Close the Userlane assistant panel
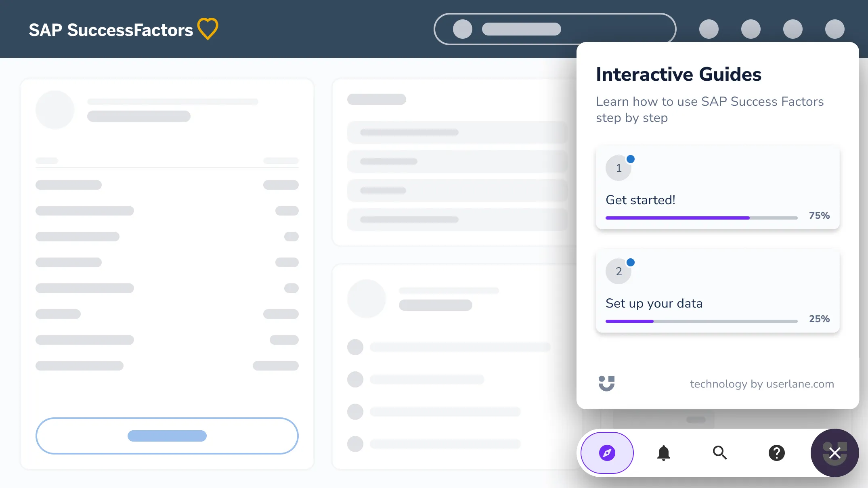 [834, 452]
